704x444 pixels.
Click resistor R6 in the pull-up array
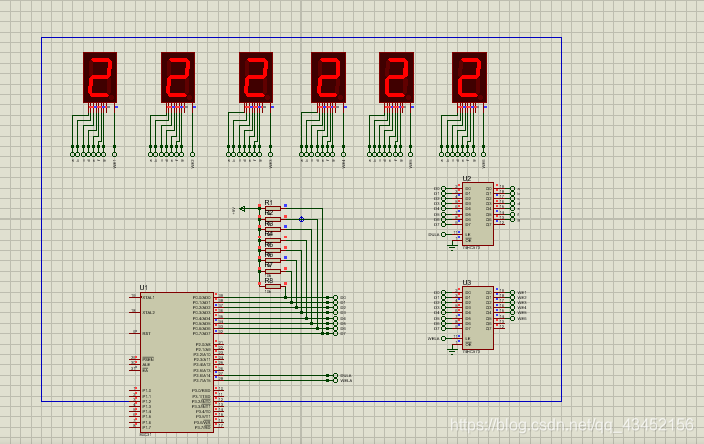coord(273,260)
